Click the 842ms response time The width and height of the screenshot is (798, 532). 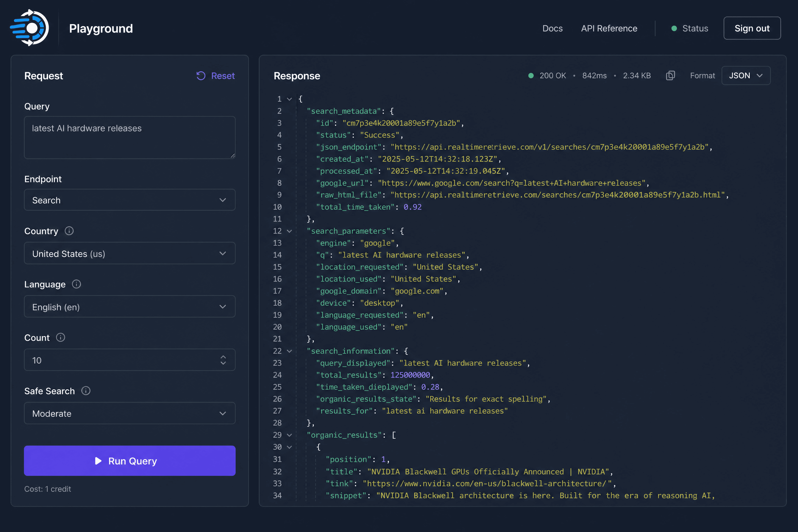point(594,75)
